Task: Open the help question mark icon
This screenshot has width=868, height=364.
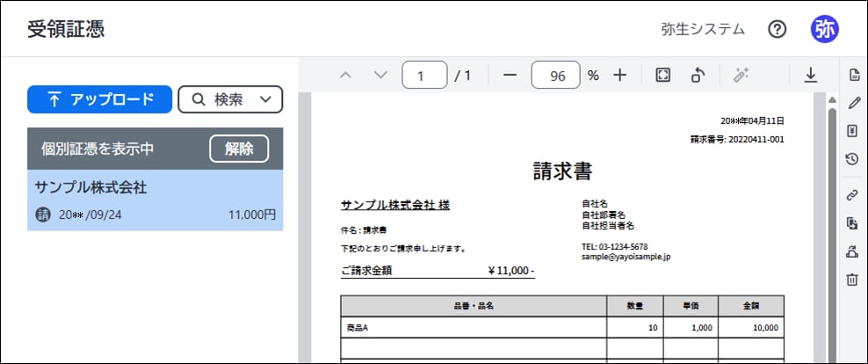Action: click(777, 29)
